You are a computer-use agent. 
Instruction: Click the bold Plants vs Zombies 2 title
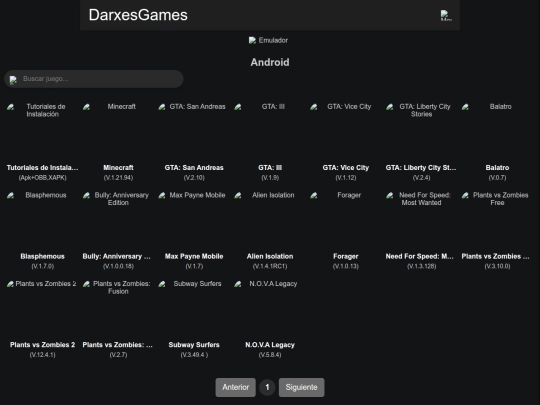(x=42, y=345)
